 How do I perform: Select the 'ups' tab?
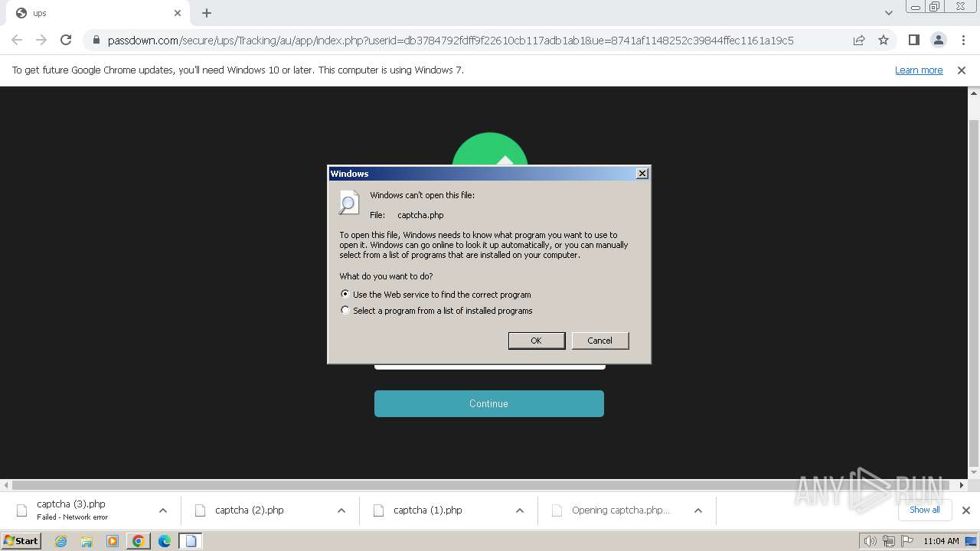click(97, 13)
